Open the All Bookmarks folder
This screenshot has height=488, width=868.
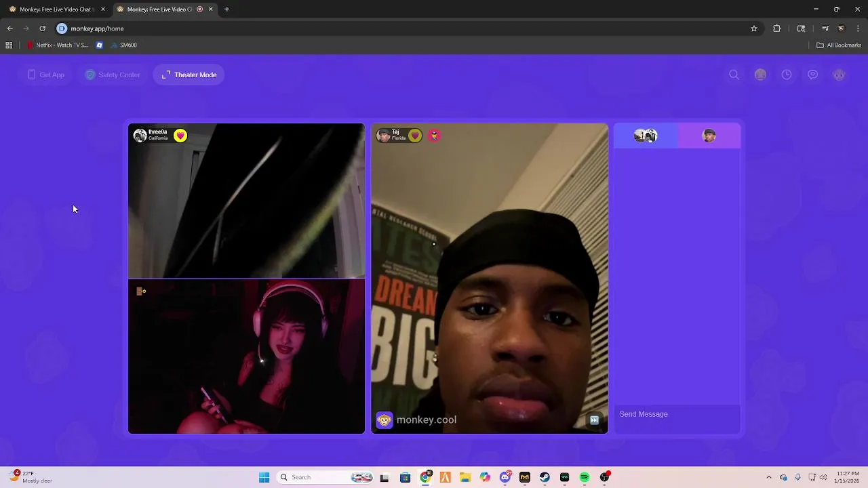pos(839,45)
